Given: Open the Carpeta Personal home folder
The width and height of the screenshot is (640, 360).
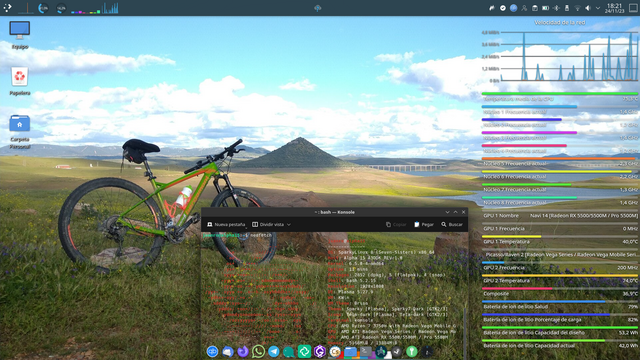Looking at the screenshot, I should coord(20,131).
